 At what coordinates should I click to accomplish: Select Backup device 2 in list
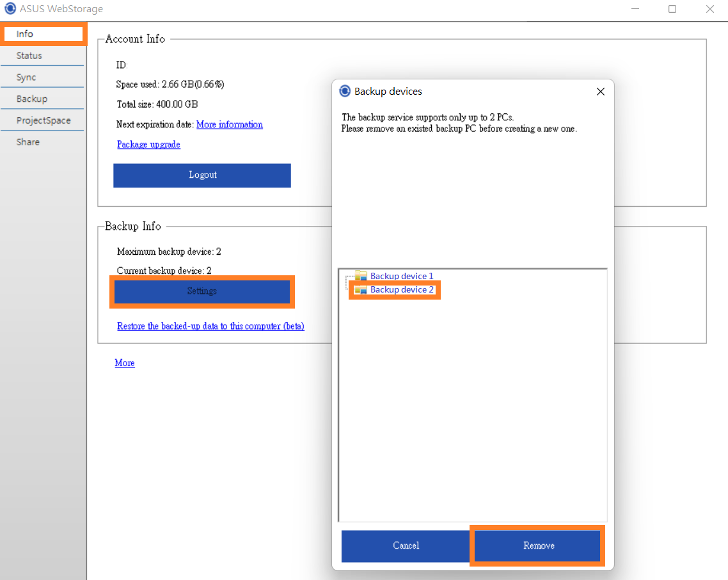coord(402,289)
